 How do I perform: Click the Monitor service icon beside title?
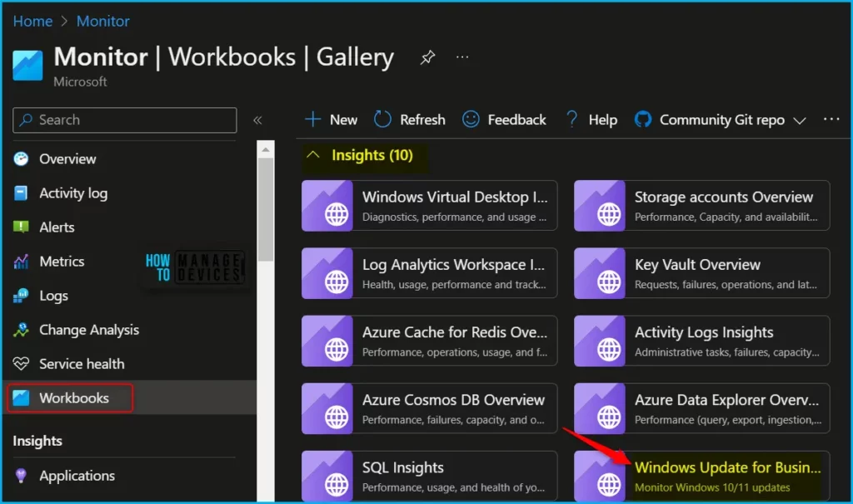click(x=27, y=65)
